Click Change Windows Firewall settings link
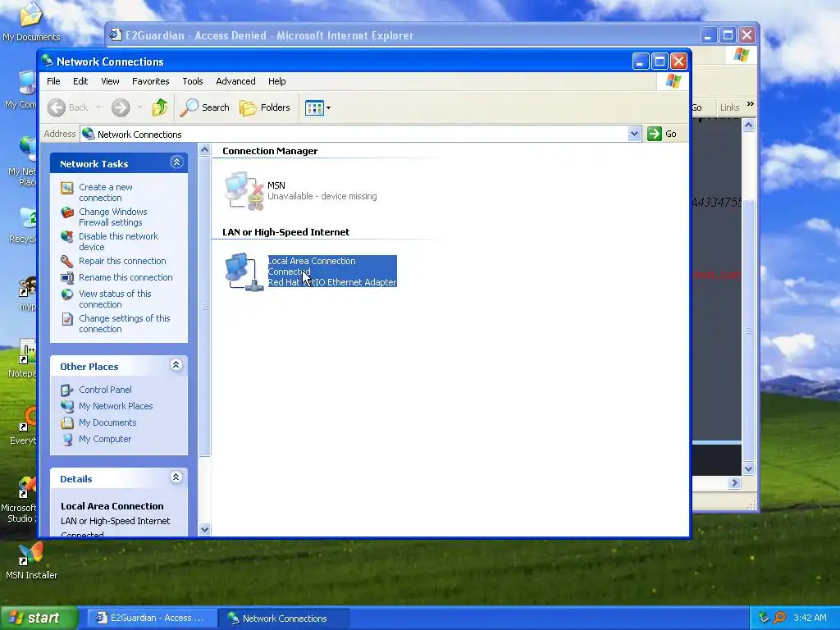 (112, 217)
